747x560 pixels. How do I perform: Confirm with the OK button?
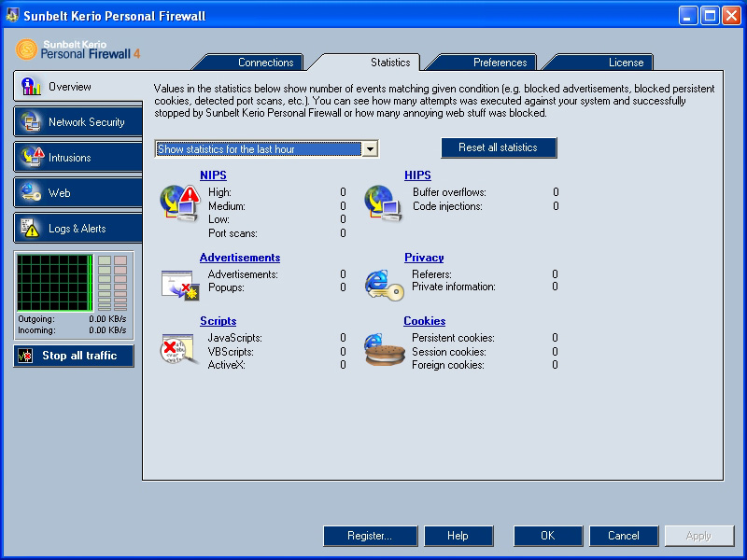coord(548,536)
